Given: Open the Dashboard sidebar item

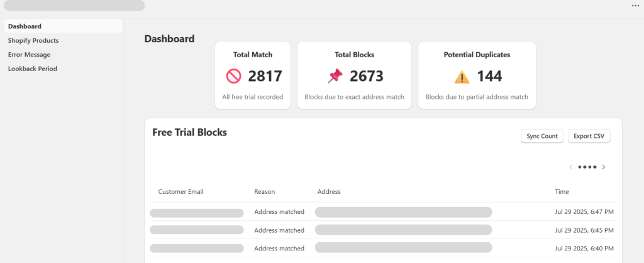Looking at the screenshot, I should (x=25, y=26).
